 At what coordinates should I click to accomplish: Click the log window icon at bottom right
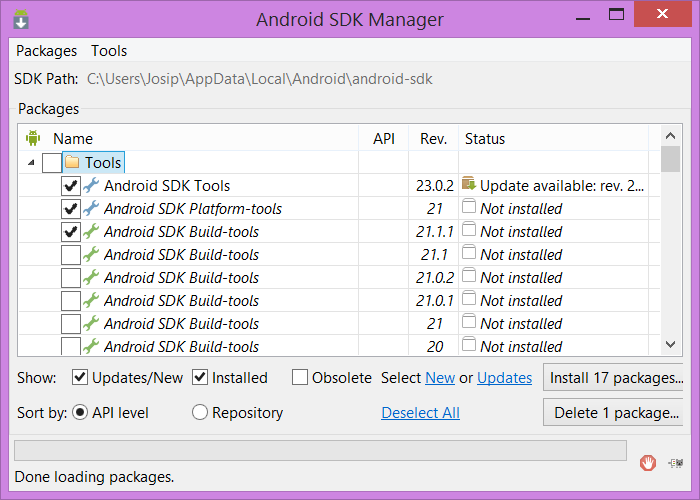676,462
